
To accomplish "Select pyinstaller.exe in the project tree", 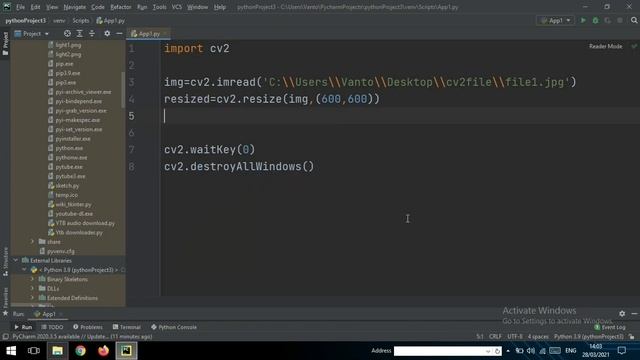I will click(73, 139).
